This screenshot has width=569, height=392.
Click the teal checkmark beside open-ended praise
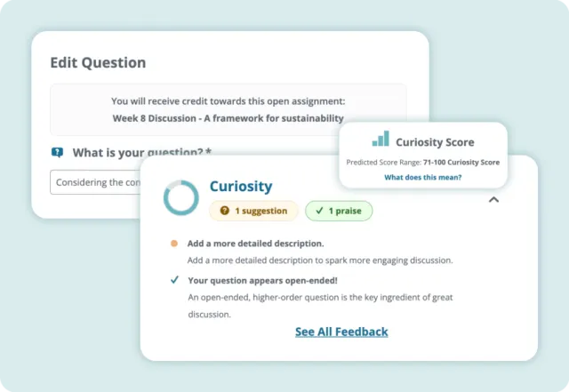[x=174, y=279]
